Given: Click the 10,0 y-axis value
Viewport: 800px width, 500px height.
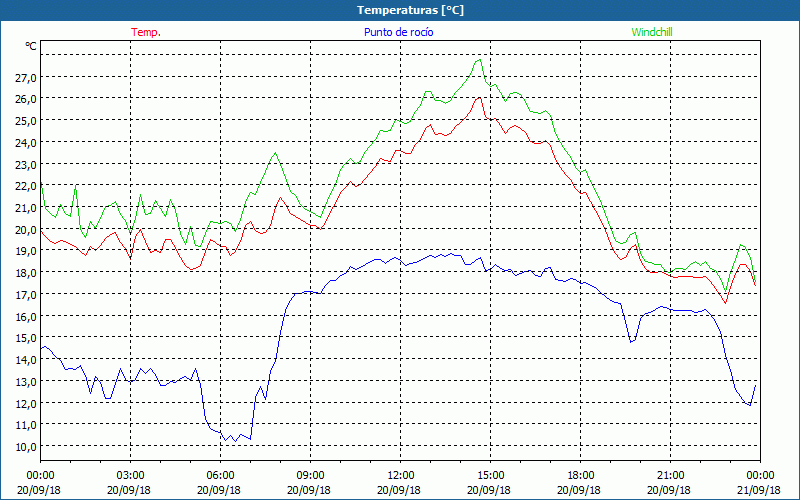Looking at the screenshot, I should click(27, 447).
